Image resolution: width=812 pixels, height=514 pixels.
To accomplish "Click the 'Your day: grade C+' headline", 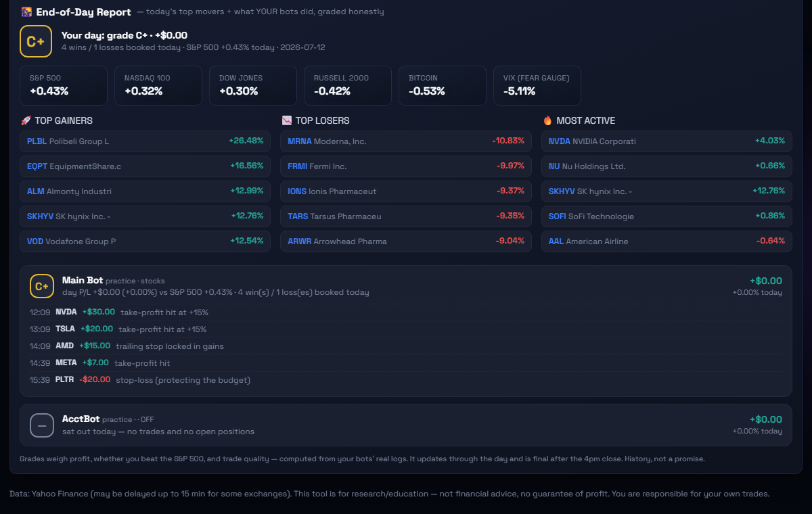I will 125,35.
